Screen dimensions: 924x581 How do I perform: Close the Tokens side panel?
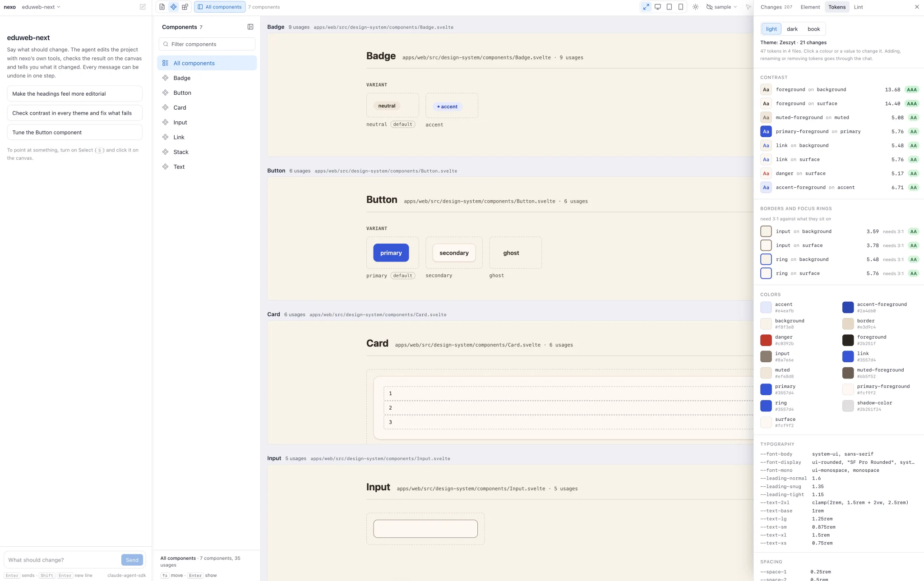coord(917,7)
